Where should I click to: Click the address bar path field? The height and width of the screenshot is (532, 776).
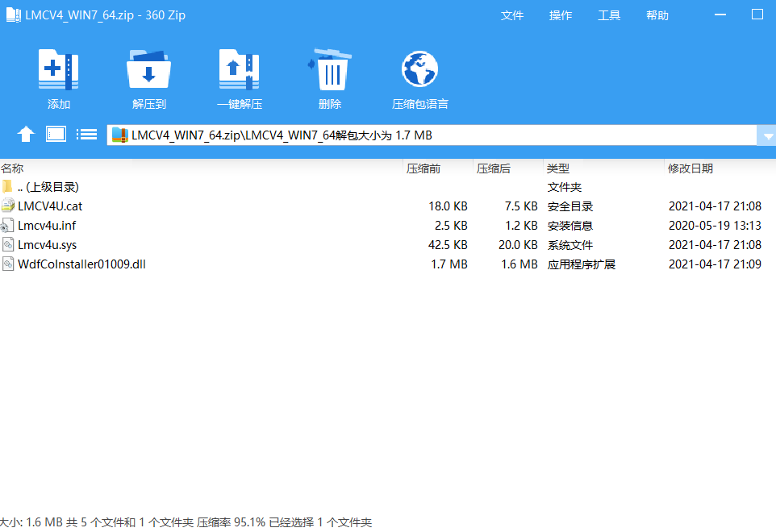(432, 135)
